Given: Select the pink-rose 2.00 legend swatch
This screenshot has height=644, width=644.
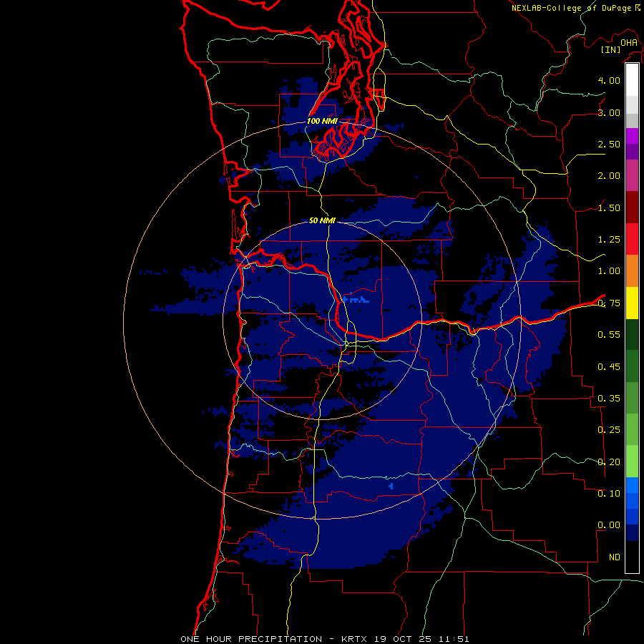Looking at the screenshot, I should point(632,175).
